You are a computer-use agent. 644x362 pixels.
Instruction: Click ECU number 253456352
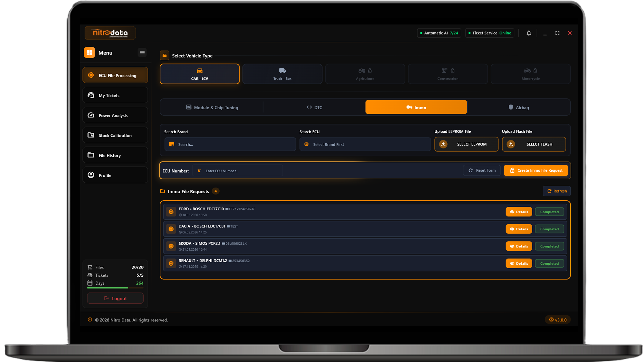coord(241,261)
